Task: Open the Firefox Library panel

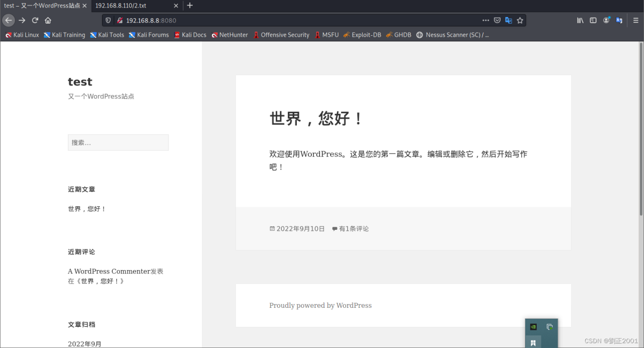Action: [x=580, y=21]
